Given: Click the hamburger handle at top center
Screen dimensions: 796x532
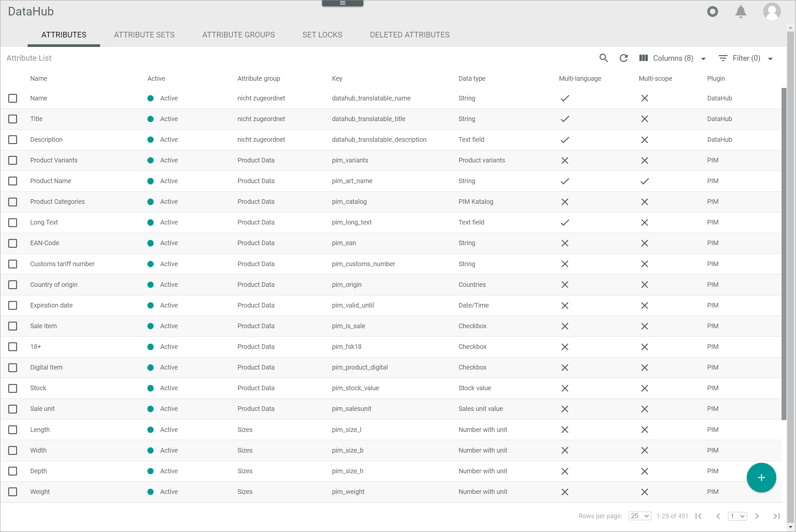Looking at the screenshot, I should click(x=342, y=3).
